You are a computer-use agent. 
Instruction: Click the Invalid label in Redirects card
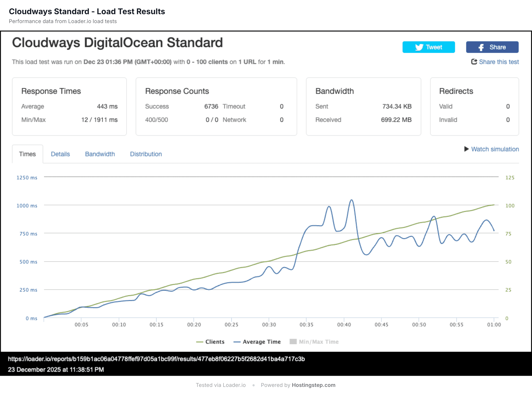pos(448,120)
